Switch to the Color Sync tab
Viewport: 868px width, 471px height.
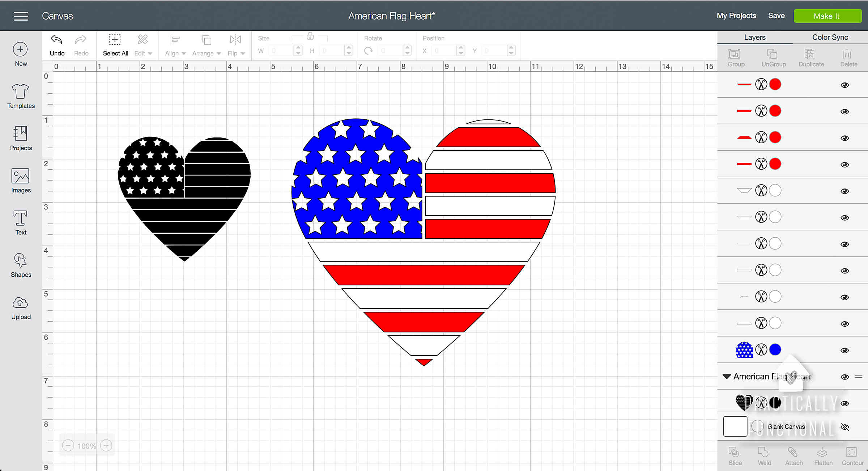click(830, 37)
